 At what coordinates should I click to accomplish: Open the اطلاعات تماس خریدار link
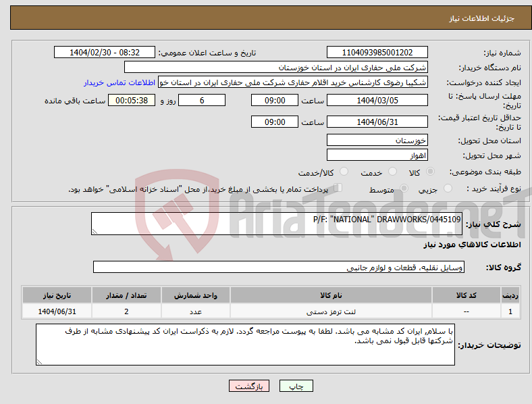tap(119, 82)
